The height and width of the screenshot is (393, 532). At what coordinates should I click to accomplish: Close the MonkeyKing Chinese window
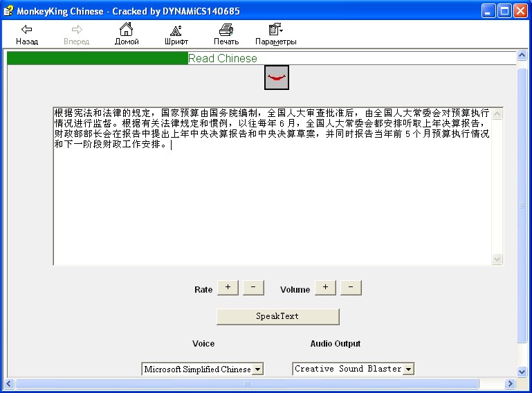tap(520, 11)
